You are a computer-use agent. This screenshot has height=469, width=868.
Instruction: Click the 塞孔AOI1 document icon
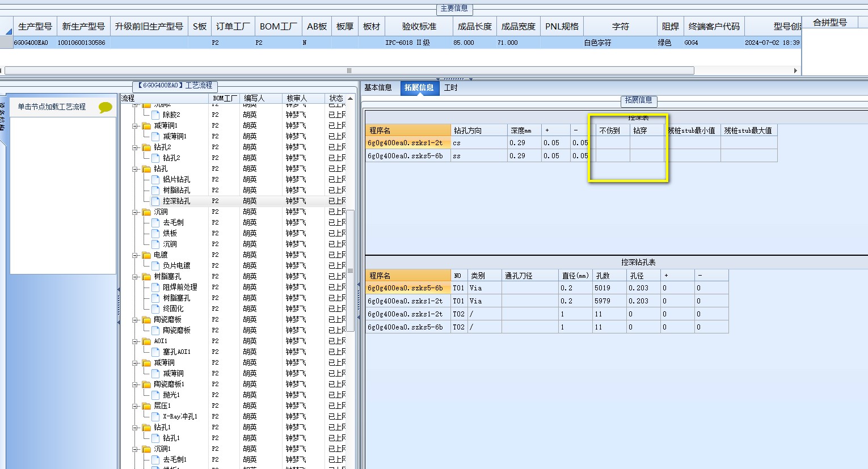pos(155,352)
